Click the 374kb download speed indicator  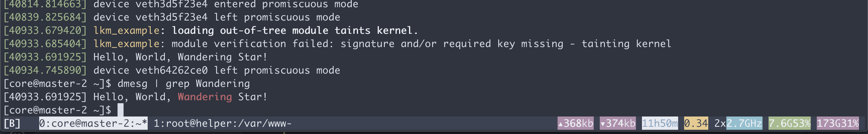(x=618, y=123)
